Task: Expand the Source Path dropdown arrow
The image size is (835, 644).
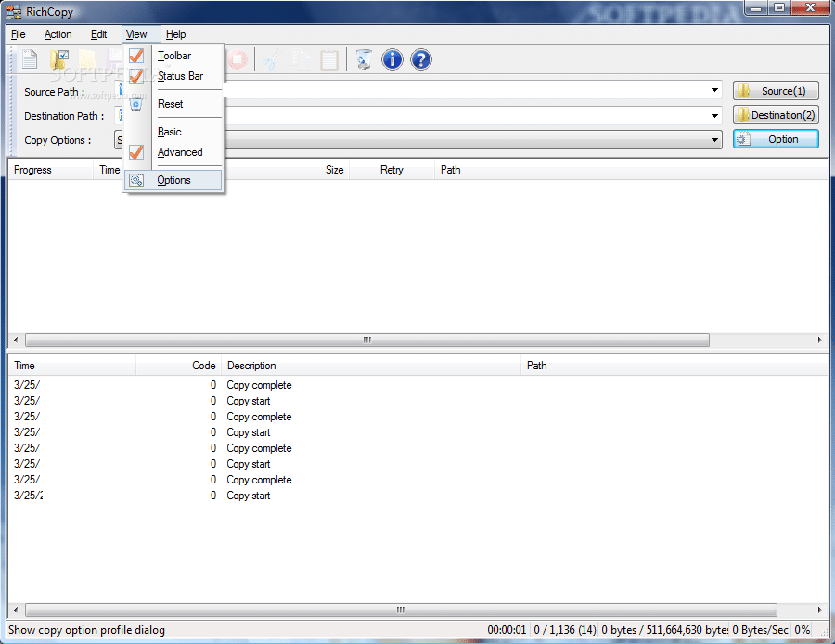Action: [714, 91]
